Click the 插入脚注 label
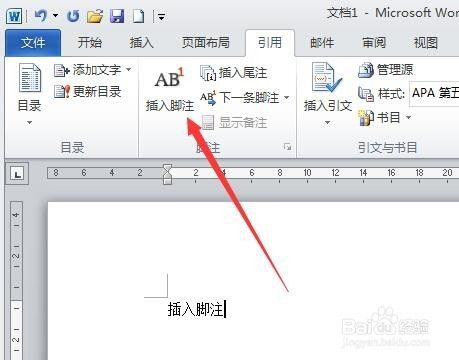This screenshot has width=459, height=360. 170,106
